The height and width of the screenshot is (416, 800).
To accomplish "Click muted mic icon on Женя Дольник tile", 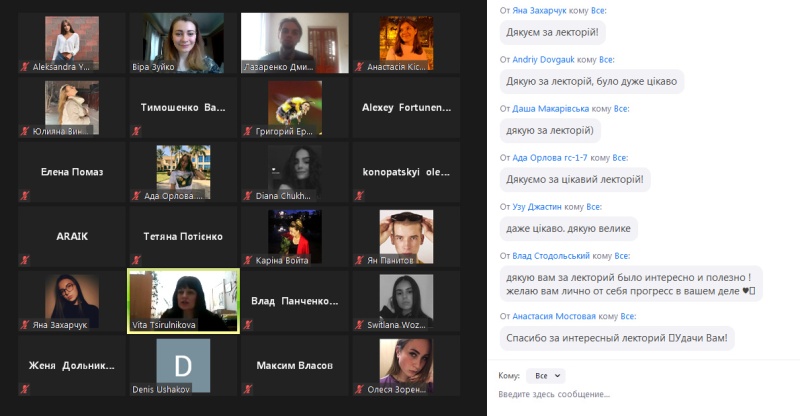I will [24, 389].
